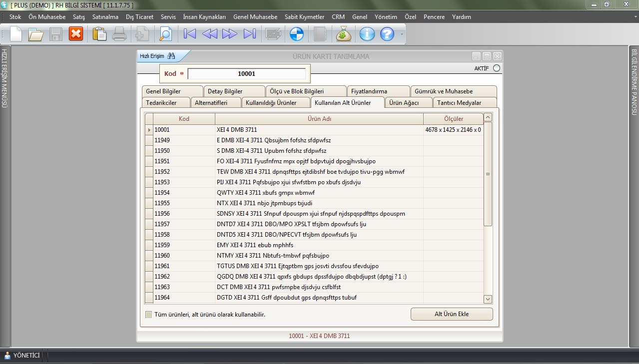Toggle the AKTİF radio indicator
The image size is (639, 364).
[x=496, y=68]
